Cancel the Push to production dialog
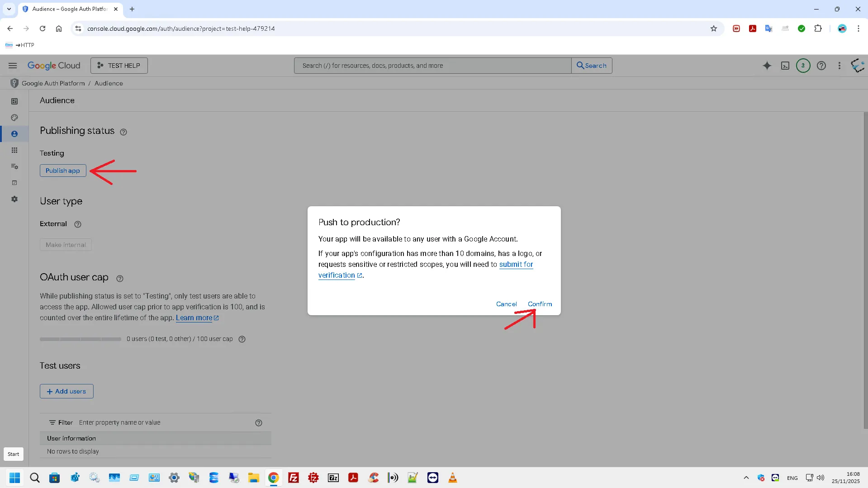Viewport: 868px width, 488px height. [506, 304]
